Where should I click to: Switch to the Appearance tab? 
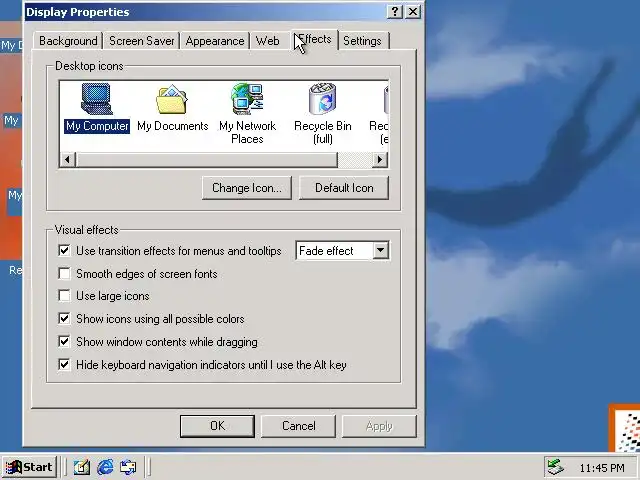click(x=215, y=41)
